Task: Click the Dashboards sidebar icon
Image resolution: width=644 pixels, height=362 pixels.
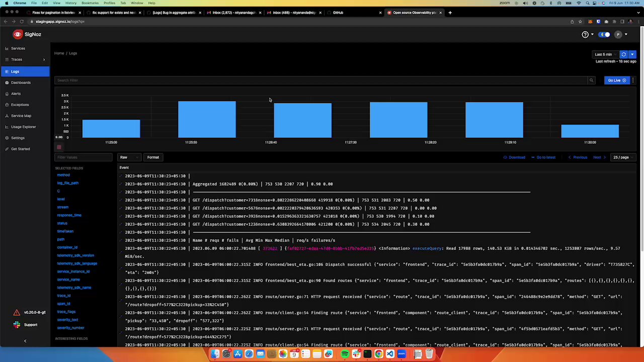Action: tap(7, 82)
